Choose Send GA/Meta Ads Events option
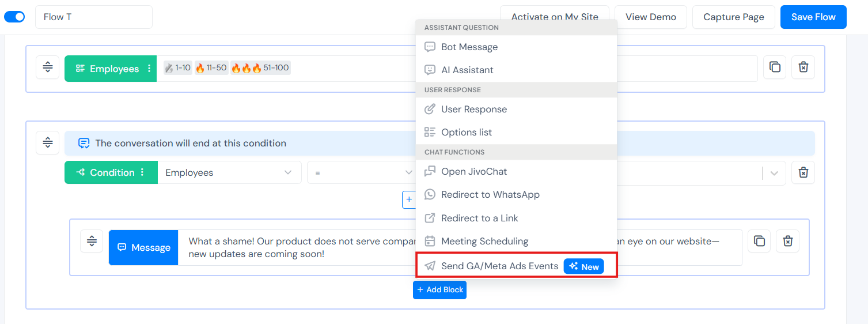Screen dimensions: 868x324 tap(499, 266)
